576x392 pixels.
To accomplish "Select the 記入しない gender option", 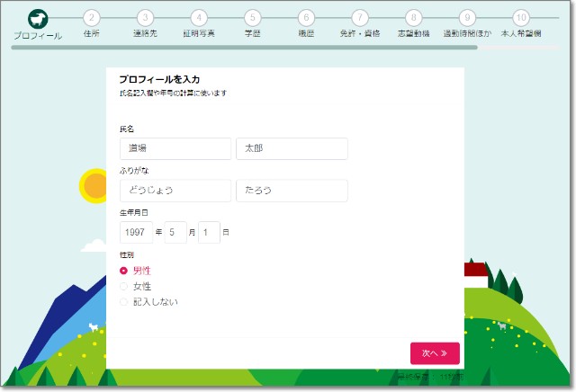I will pos(124,302).
